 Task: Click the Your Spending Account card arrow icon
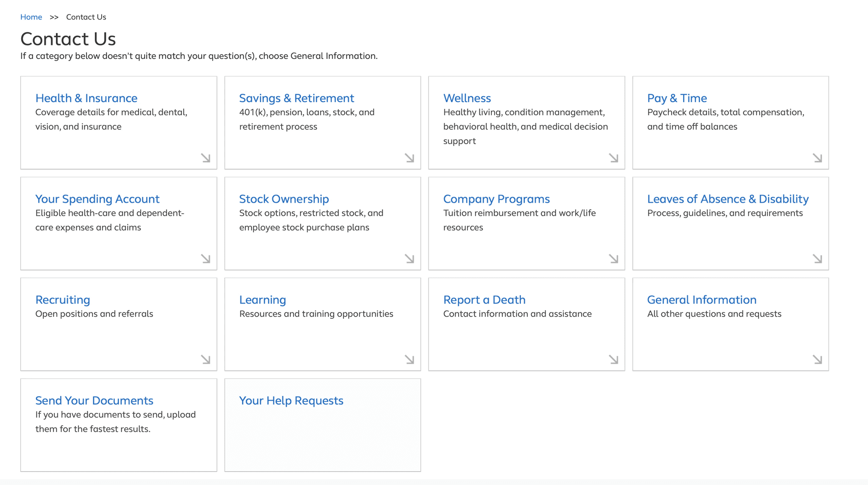(x=206, y=259)
